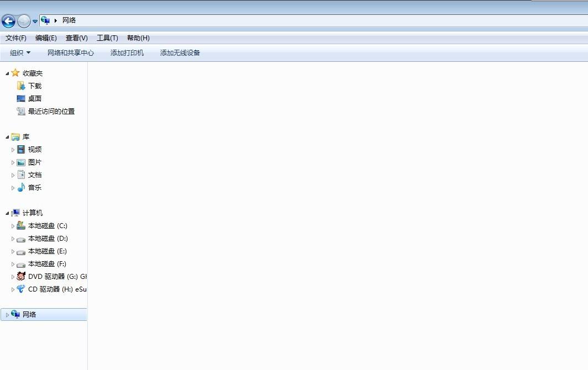Click 网络 in the address bar
The width and height of the screenshot is (588, 370).
pyautogui.click(x=69, y=20)
